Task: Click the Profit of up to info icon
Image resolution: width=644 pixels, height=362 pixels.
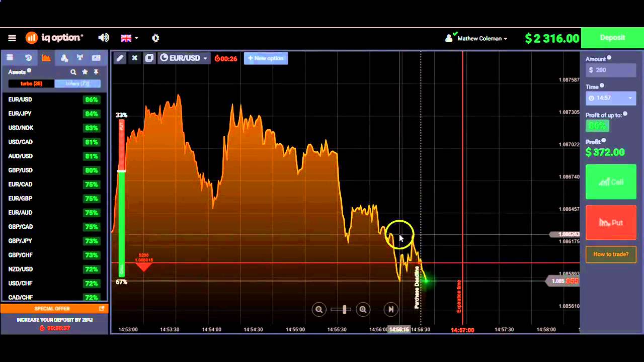Action: click(x=625, y=114)
